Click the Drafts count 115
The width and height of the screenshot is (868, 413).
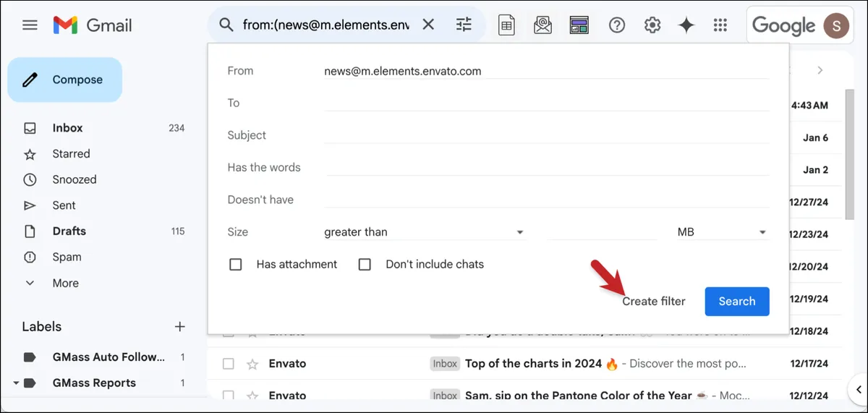click(x=176, y=231)
